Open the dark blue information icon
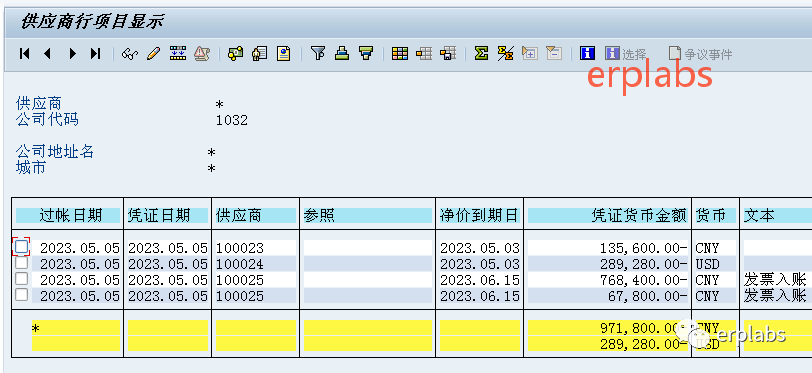Screen dimensions: 812x373 pos(587,53)
